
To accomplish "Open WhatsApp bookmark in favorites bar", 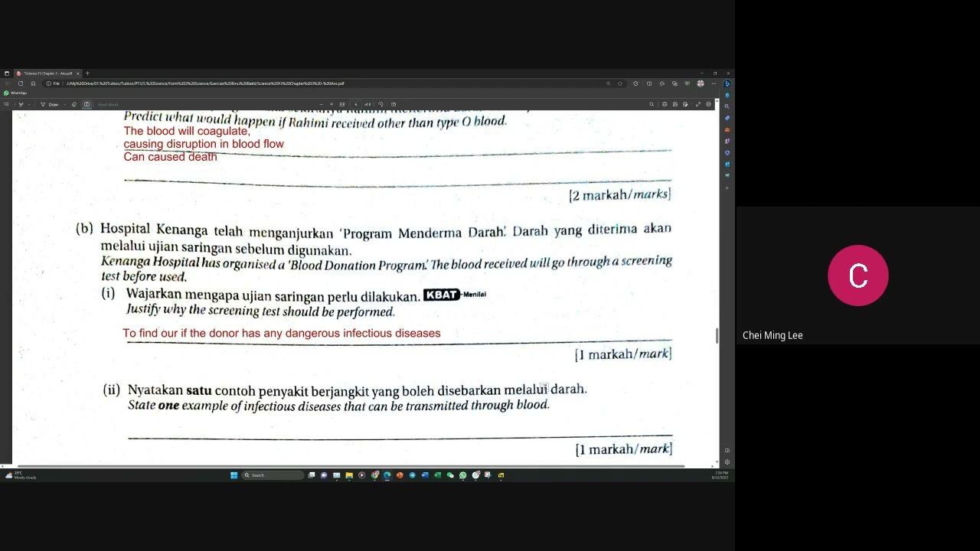I will click(15, 93).
